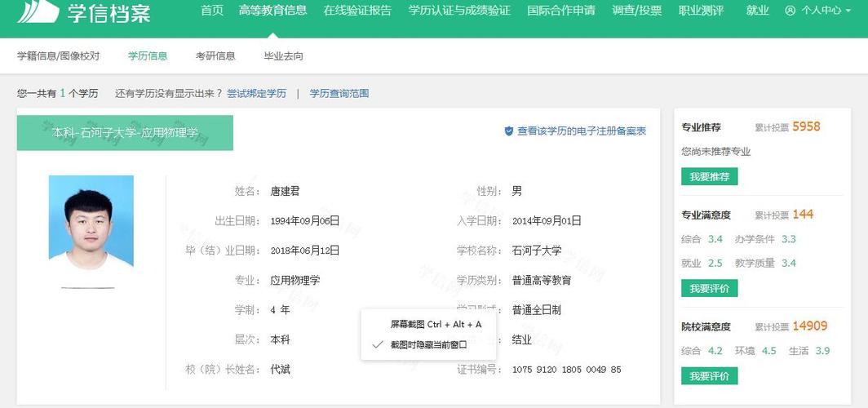Click the shield icon beside 查看该学历的电子注册备案表
The height and width of the screenshot is (408, 868).
(x=509, y=131)
